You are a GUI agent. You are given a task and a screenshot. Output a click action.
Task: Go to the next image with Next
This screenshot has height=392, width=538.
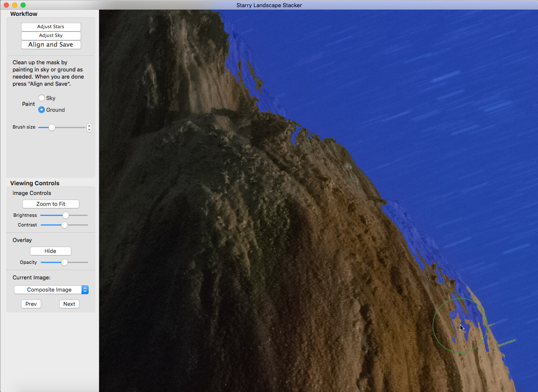tap(69, 304)
